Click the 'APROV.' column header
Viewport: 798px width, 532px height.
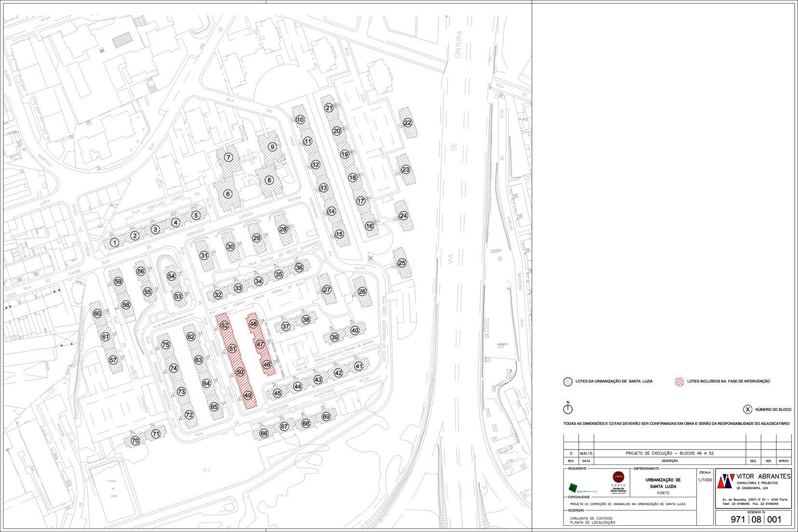click(784, 461)
